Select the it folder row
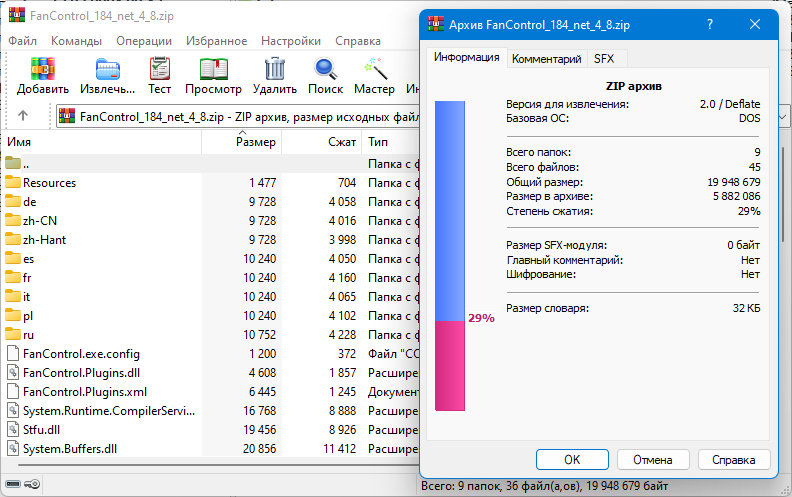 [x=210, y=296]
